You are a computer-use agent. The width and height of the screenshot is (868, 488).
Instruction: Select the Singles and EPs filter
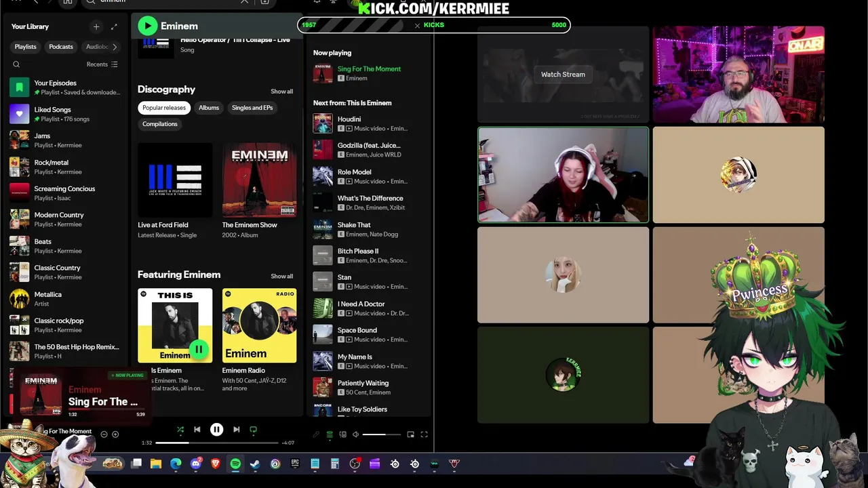pos(252,108)
